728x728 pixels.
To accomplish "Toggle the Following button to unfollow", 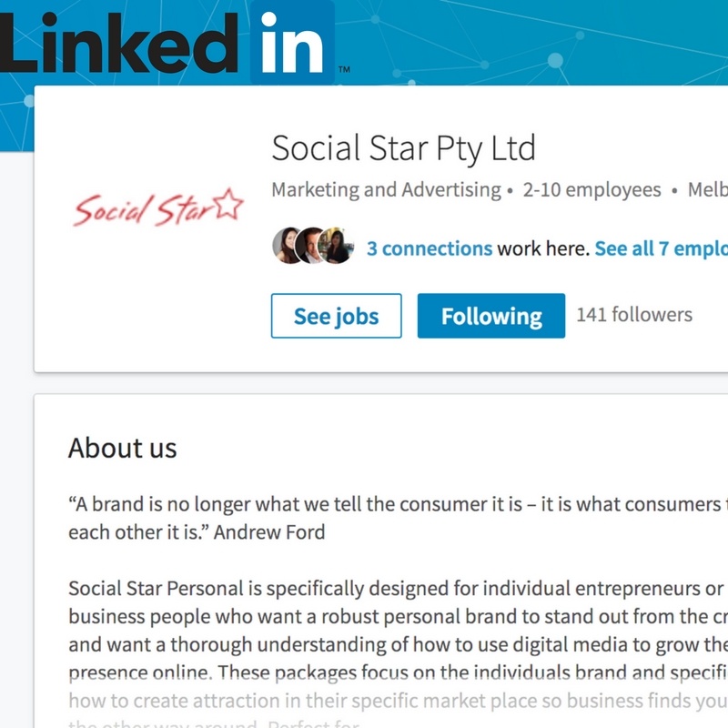I will tap(490, 316).
